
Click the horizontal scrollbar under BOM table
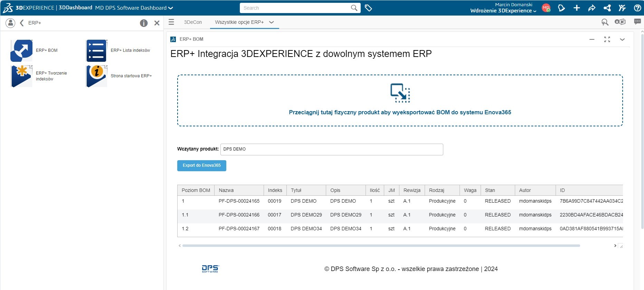pos(381,246)
